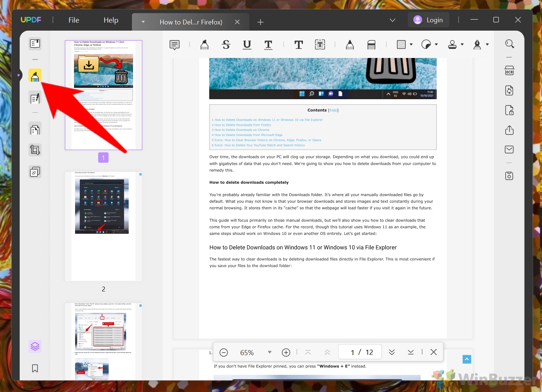Open the Signature pen tool
The width and height of the screenshot is (542, 392).
click(477, 44)
